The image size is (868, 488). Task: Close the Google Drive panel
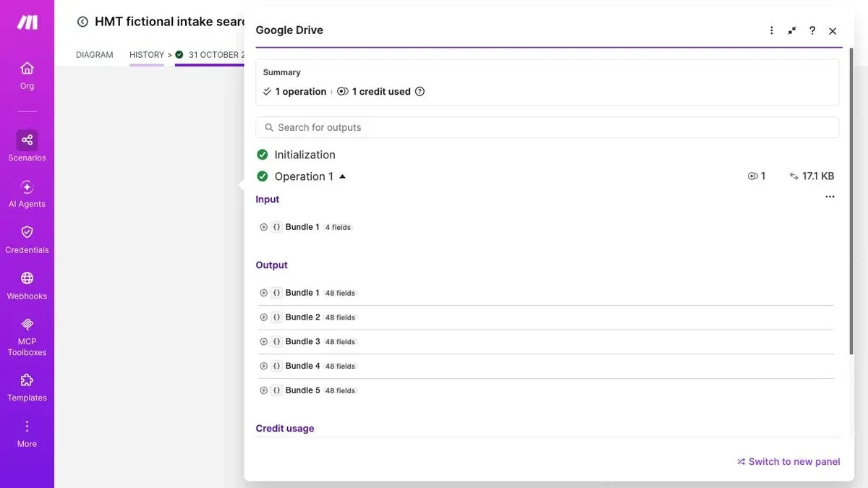(x=833, y=30)
